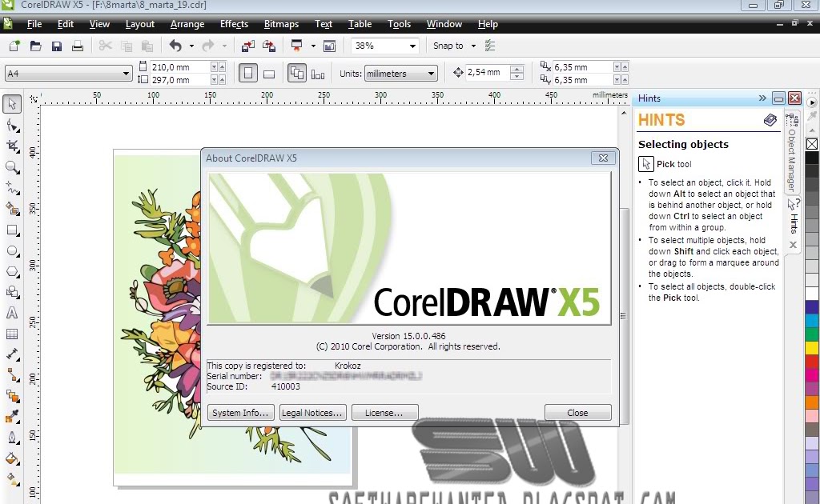Click the nudge offset 2,54 mm field

pyautogui.click(x=488, y=73)
